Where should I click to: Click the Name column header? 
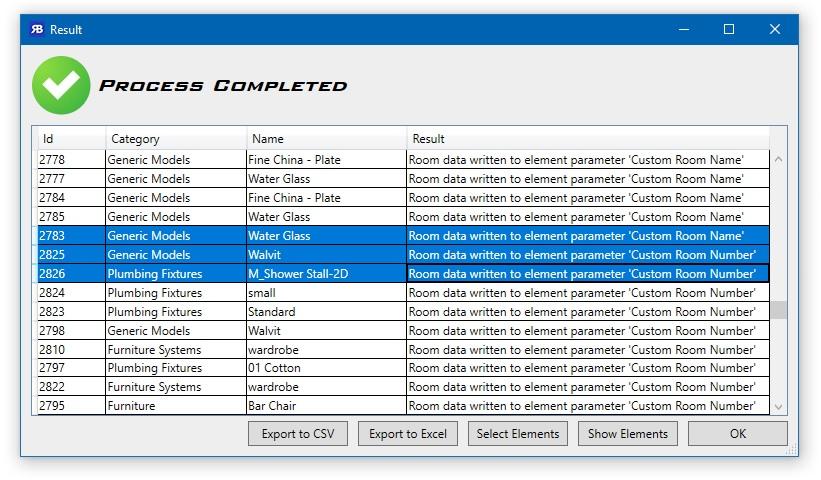point(327,139)
